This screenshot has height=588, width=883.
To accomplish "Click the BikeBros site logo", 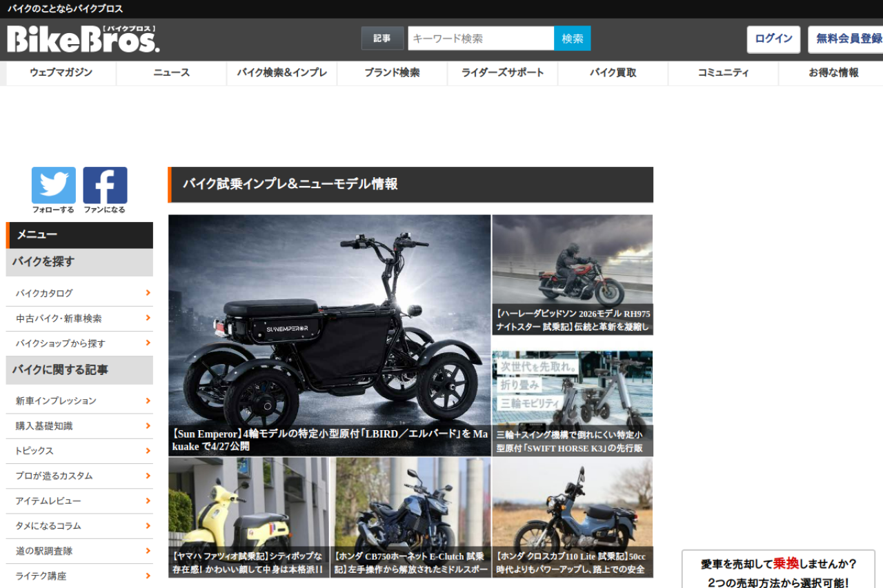I will tap(83, 39).
